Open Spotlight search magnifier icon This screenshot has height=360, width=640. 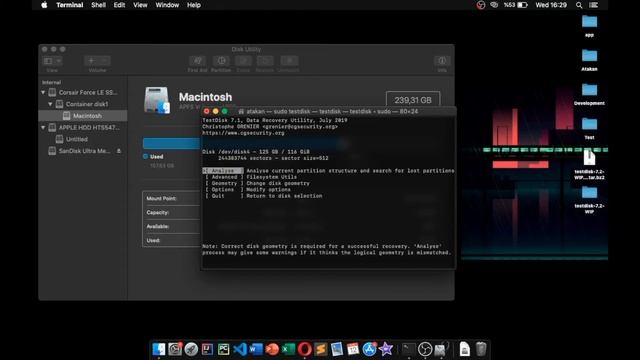pos(579,5)
